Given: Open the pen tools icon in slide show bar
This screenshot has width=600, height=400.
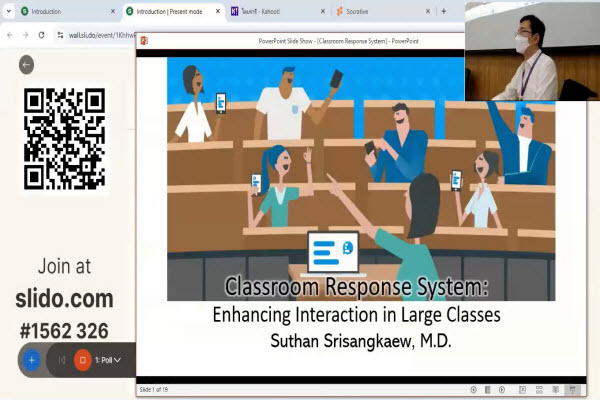Looking at the screenshot, I should pyautogui.click(x=488, y=390).
